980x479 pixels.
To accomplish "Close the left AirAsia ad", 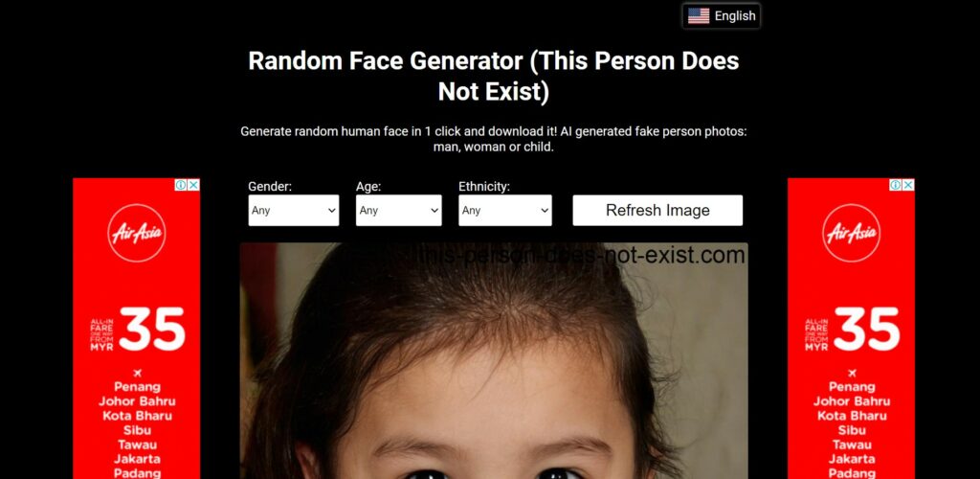I will [193, 185].
